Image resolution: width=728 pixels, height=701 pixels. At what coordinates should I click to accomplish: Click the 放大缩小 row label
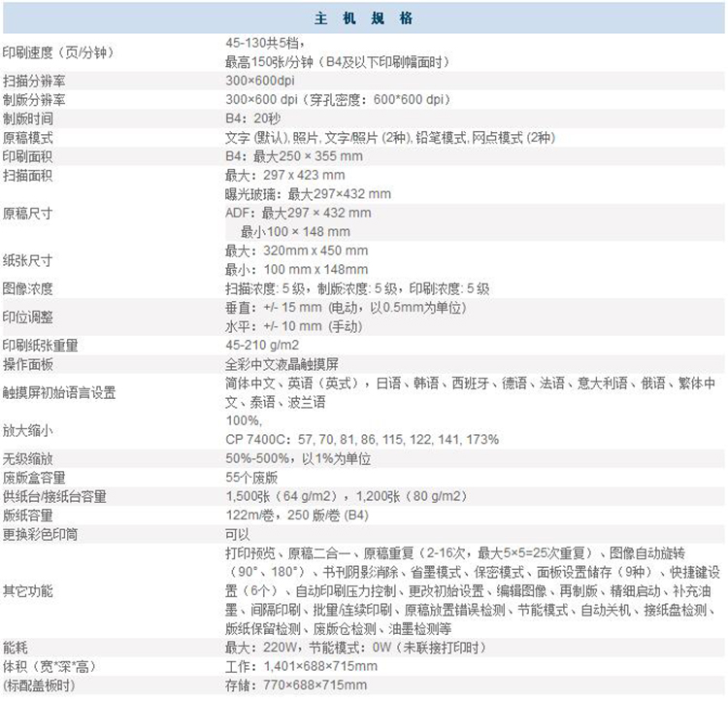tap(27, 430)
